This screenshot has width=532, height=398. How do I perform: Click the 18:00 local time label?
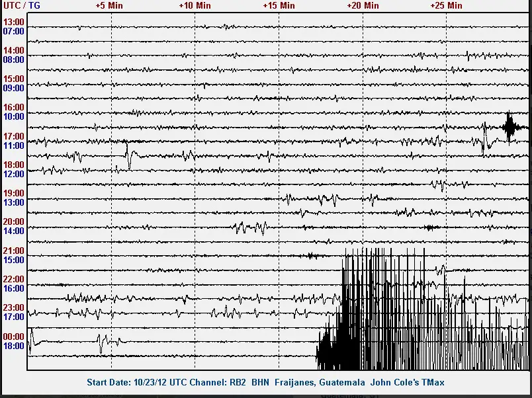pyautogui.click(x=14, y=346)
